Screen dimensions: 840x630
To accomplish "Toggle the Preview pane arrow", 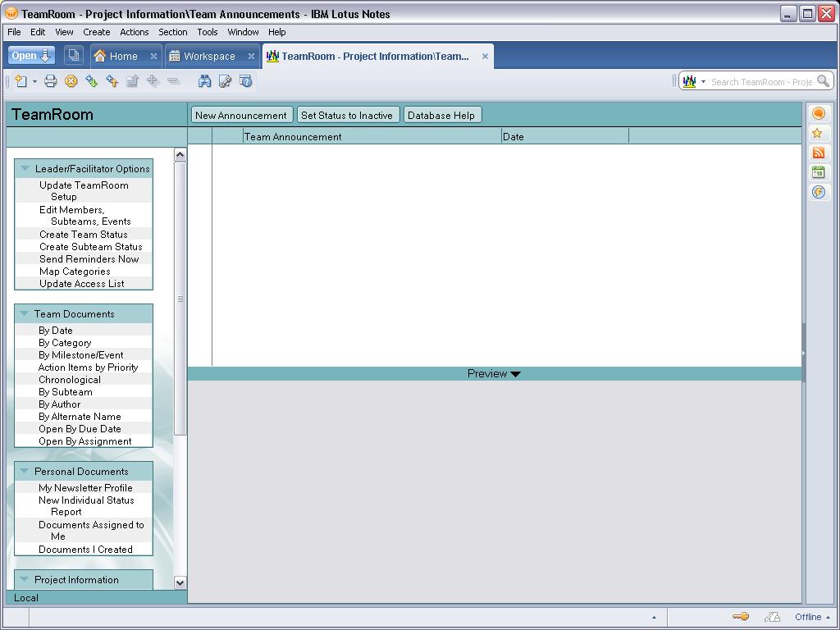I will pyautogui.click(x=515, y=374).
